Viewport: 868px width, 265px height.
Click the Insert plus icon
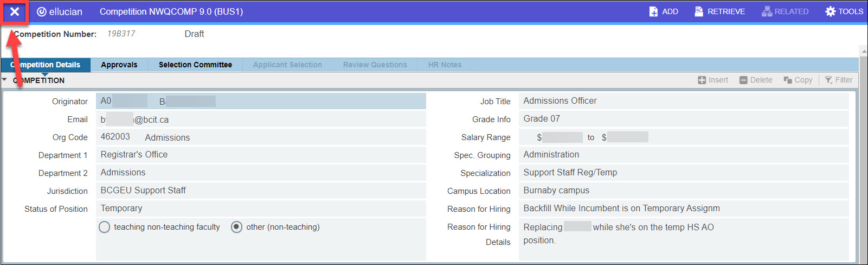click(x=702, y=80)
